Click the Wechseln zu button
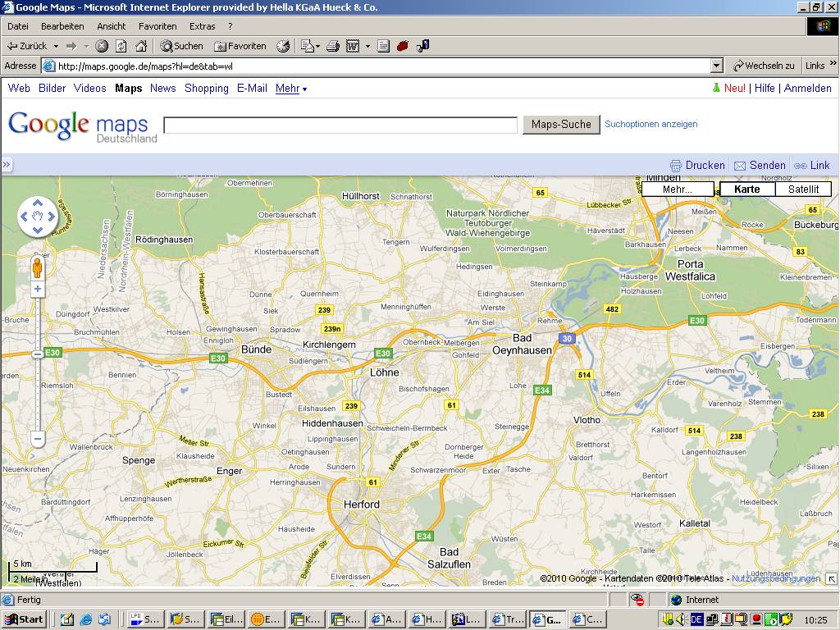 coord(764,66)
